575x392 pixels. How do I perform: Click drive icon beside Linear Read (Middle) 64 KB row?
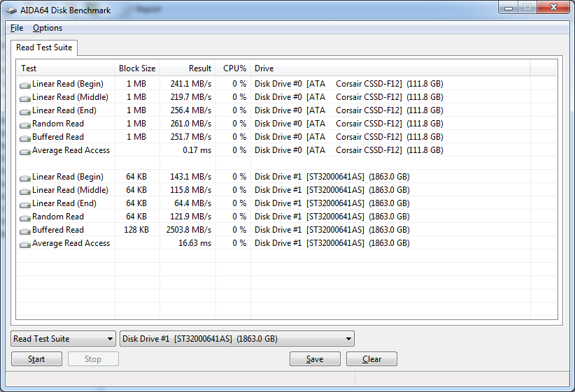coord(25,191)
